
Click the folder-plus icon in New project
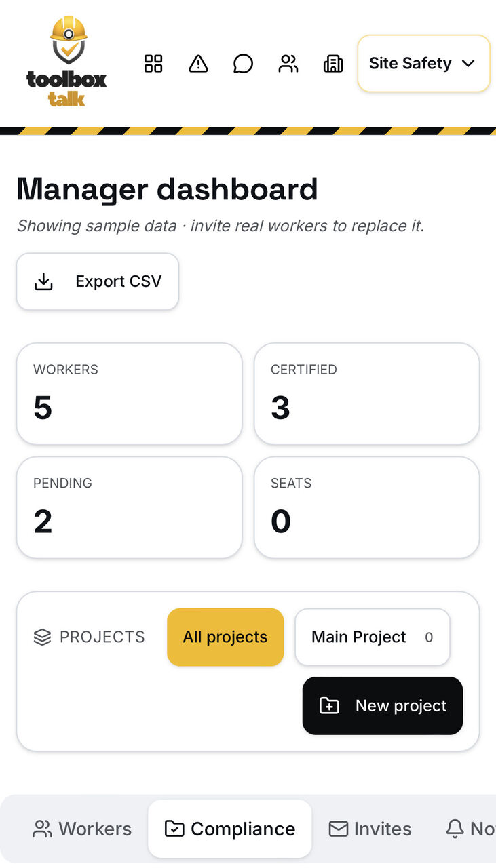coord(329,706)
